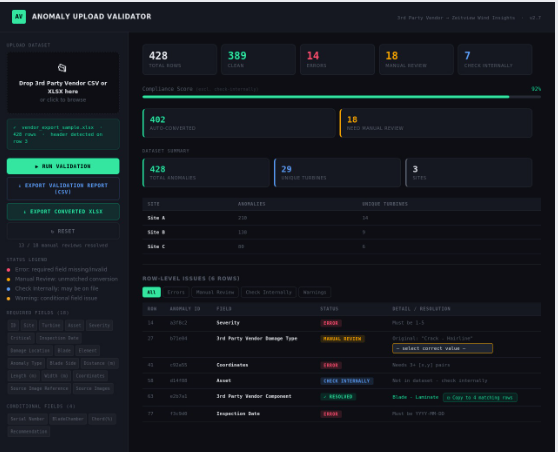This screenshot has width=558, height=452.
Task: Click the file upload icon in drop zone
Action: (62, 68)
